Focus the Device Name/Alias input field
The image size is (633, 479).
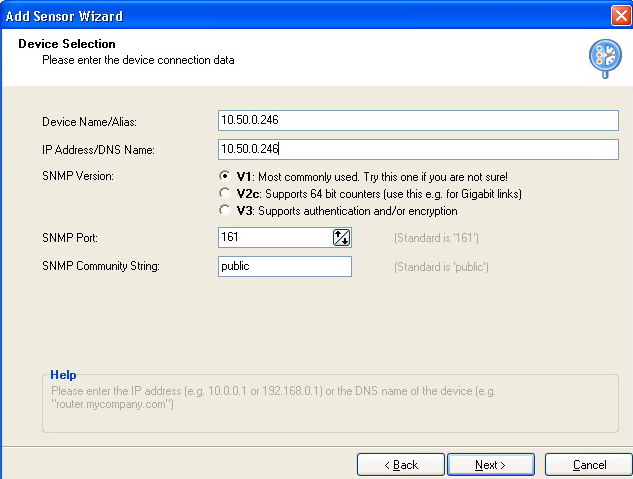pos(418,120)
